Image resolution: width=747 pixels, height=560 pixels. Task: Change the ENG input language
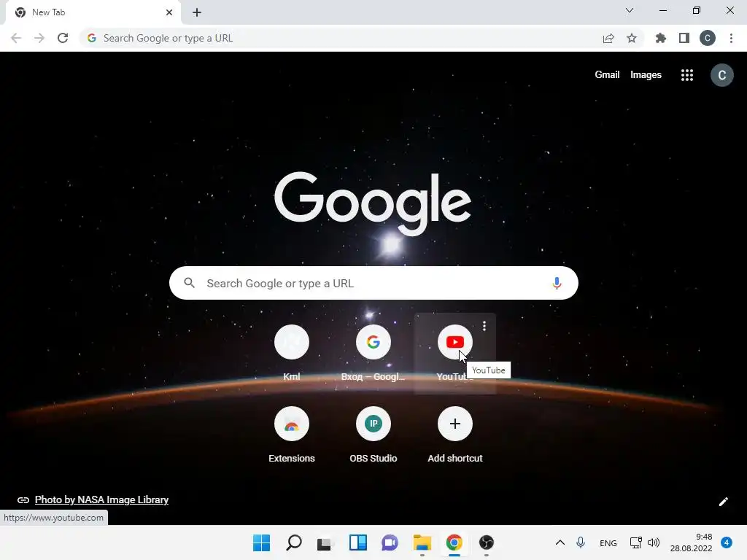pos(608,542)
